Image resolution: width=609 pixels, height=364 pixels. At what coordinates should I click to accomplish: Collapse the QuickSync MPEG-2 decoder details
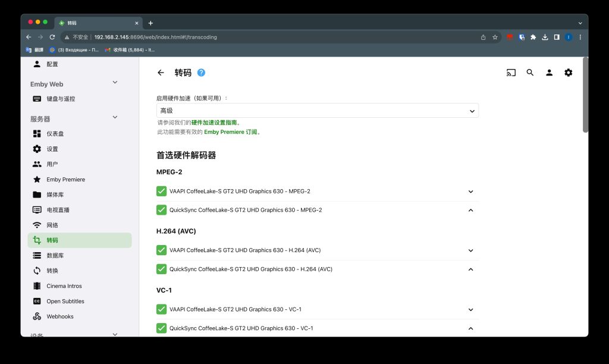470,210
